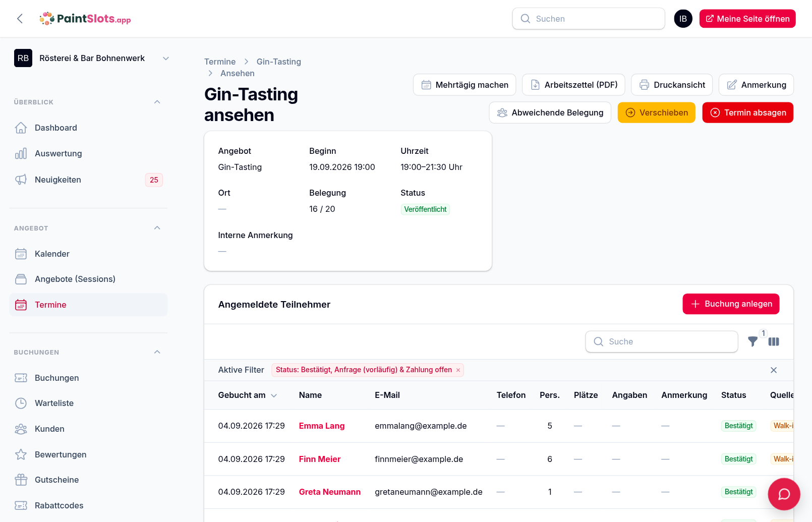Image resolution: width=812 pixels, height=522 pixels.
Task: Remove the Status filter chip via x
Action: coord(458,370)
